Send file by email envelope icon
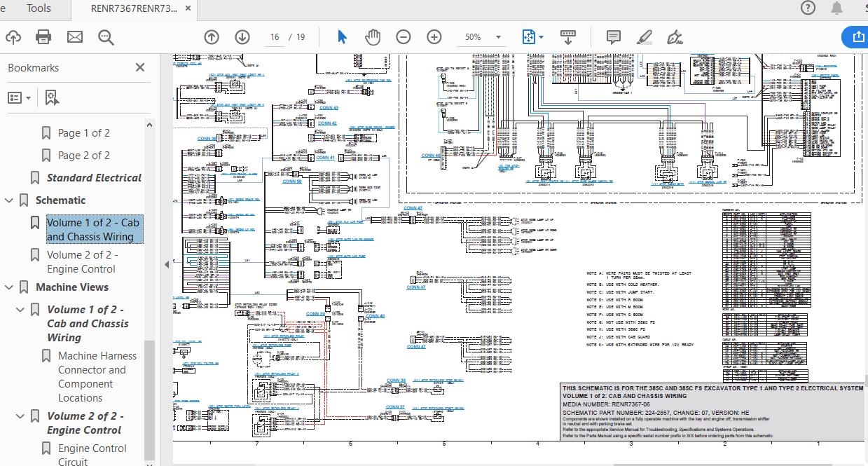This screenshot has height=466, width=868. tap(74, 37)
